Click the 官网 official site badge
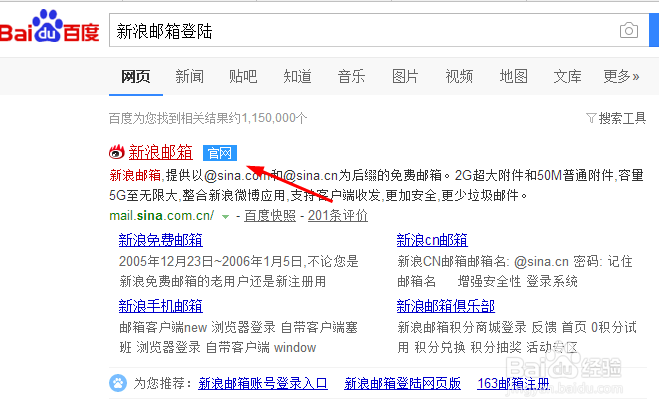659x411 pixels. click(220, 153)
